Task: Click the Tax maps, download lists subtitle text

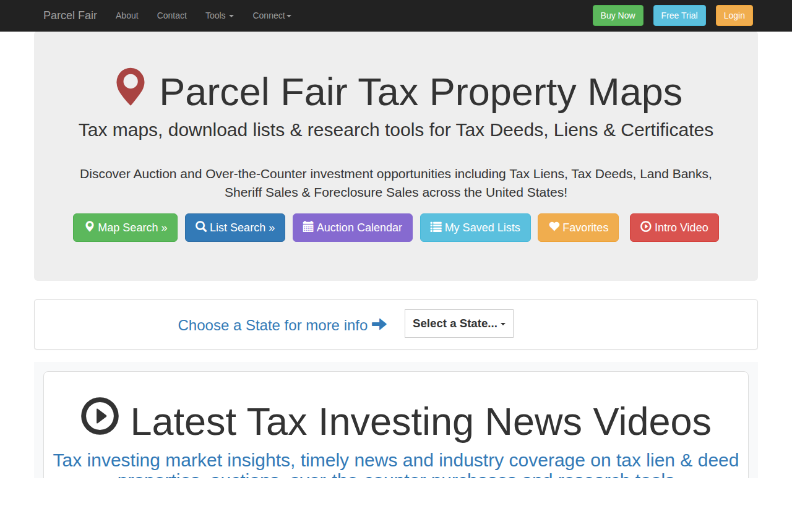Action: [x=396, y=130]
